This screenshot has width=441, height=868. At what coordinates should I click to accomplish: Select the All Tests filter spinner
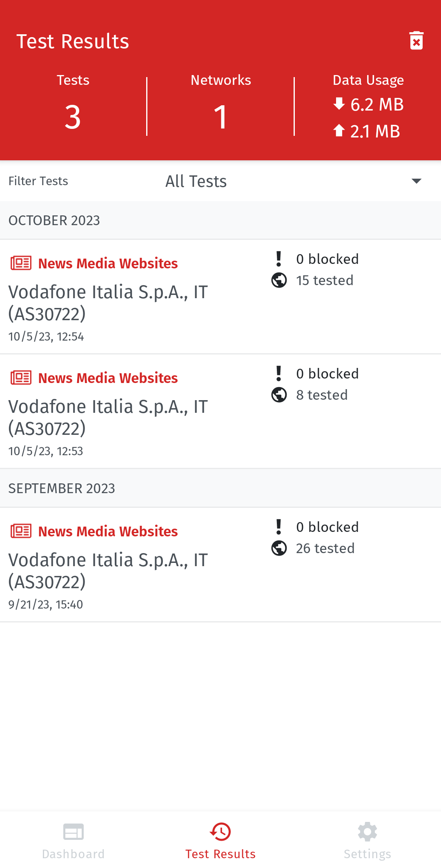click(196, 181)
